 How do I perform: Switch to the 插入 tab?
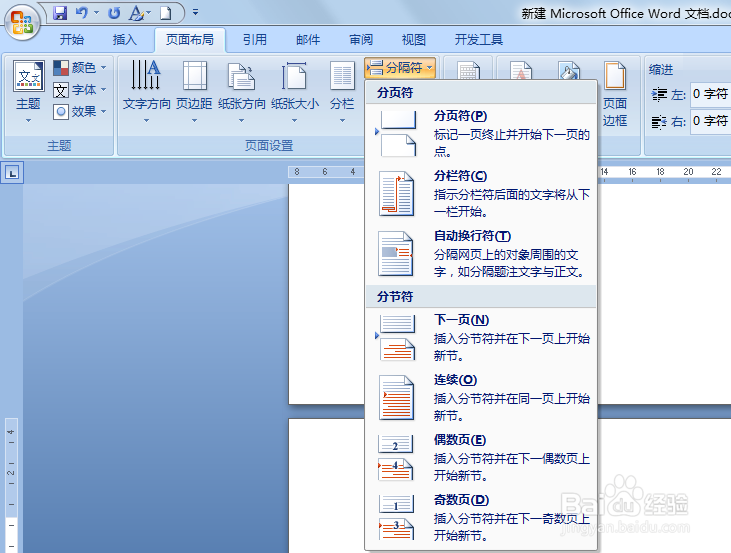pyautogui.click(x=124, y=40)
